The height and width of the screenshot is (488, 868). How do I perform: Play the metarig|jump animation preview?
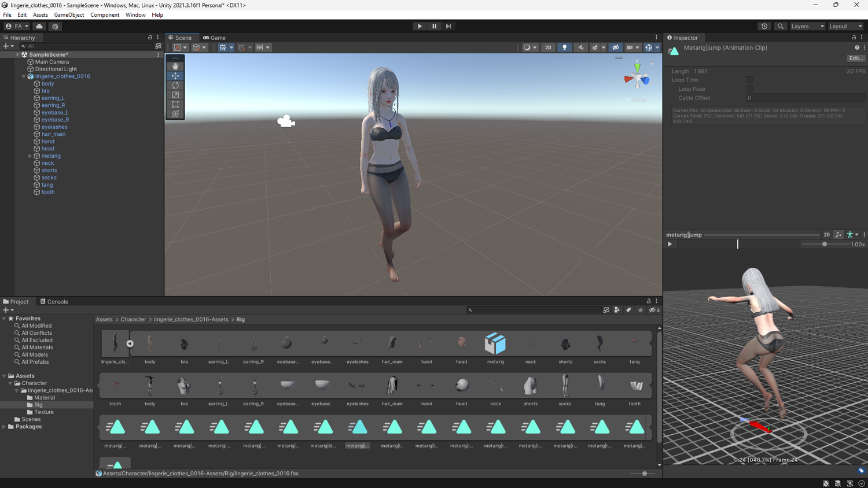670,244
